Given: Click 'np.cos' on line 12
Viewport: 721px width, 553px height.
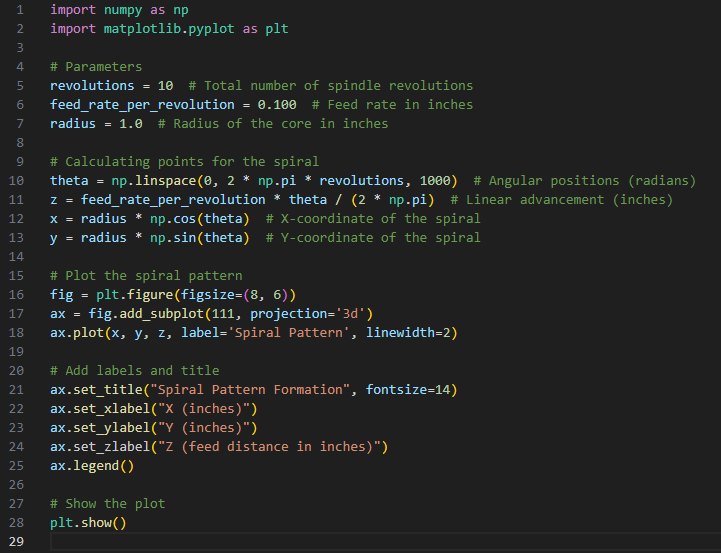Looking at the screenshot, I should pos(173,219).
